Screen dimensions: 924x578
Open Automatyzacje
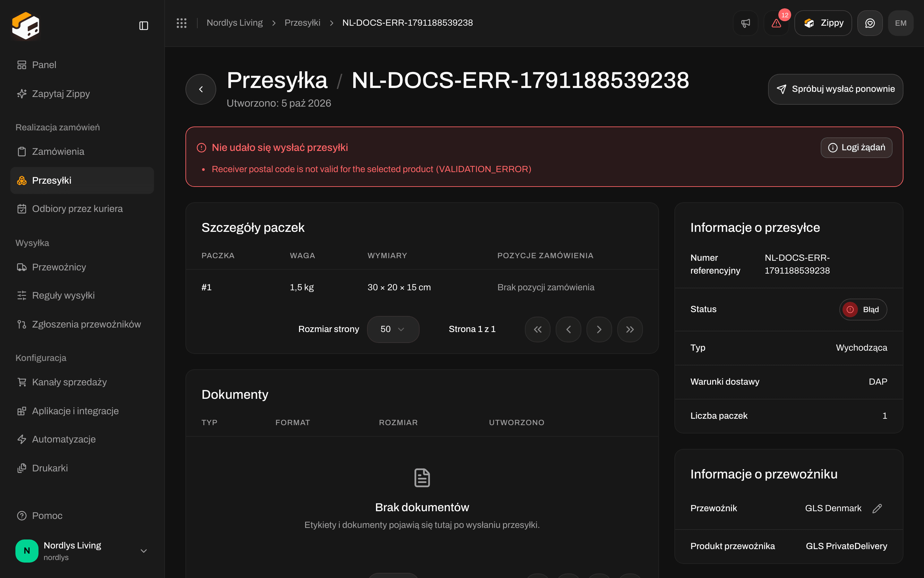tap(82, 439)
